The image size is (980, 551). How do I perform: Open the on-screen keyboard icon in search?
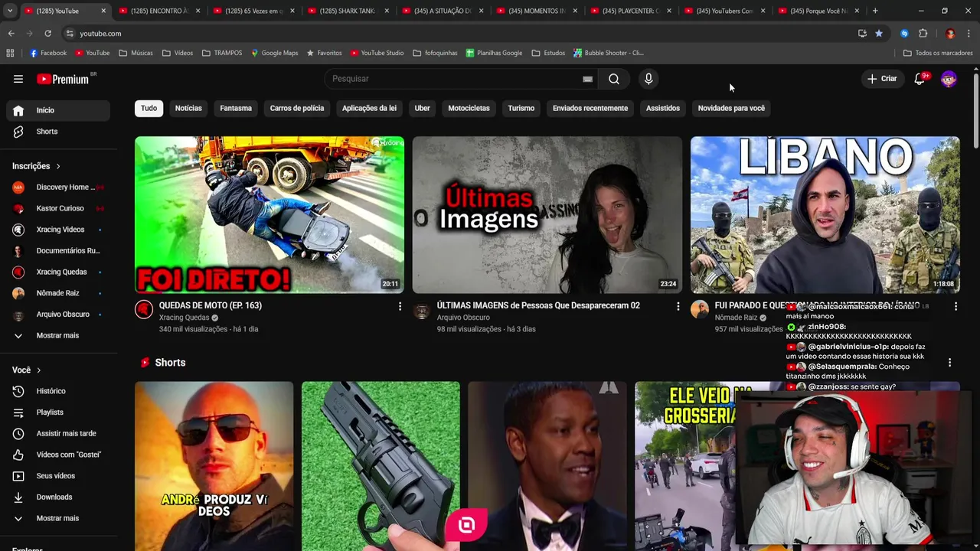pyautogui.click(x=587, y=79)
